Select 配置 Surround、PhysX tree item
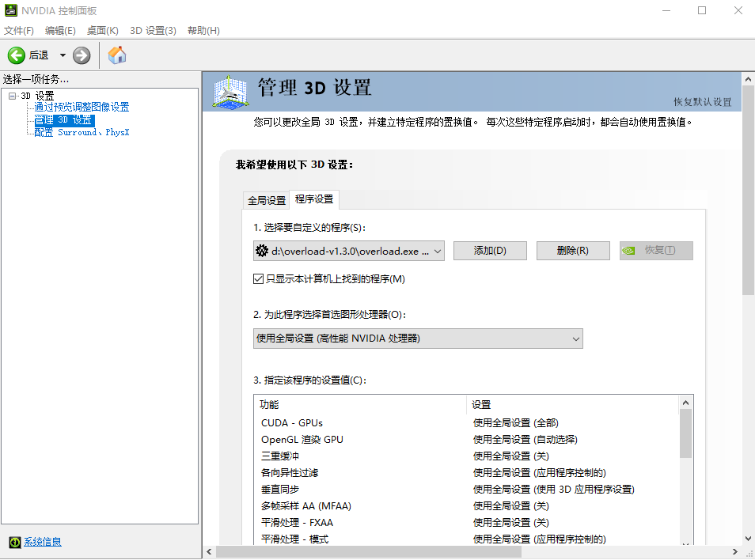Screen dimensions: 755x560 point(82,132)
